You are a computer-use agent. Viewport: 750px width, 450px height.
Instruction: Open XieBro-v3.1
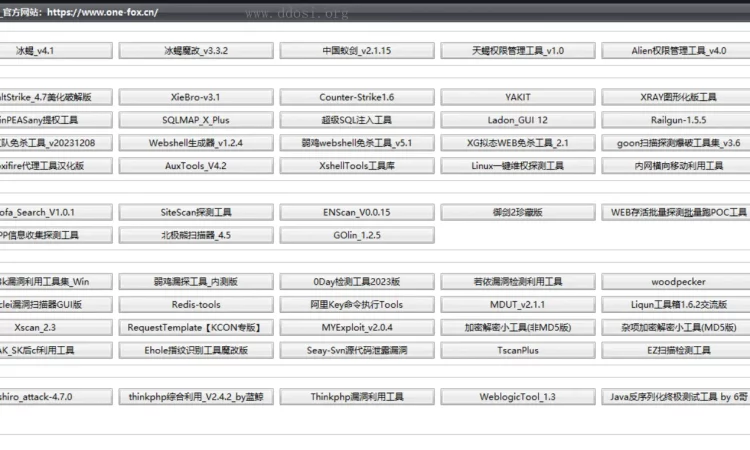[196, 97]
